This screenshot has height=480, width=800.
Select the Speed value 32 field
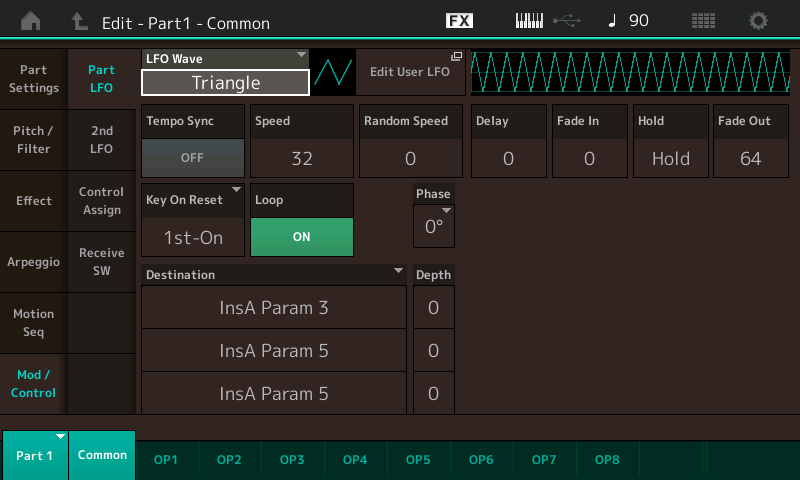coord(301,157)
